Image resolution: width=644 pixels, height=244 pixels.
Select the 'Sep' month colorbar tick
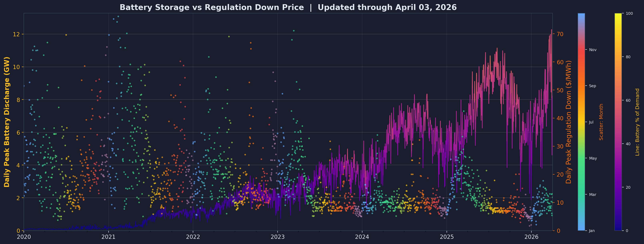point(592,86)
